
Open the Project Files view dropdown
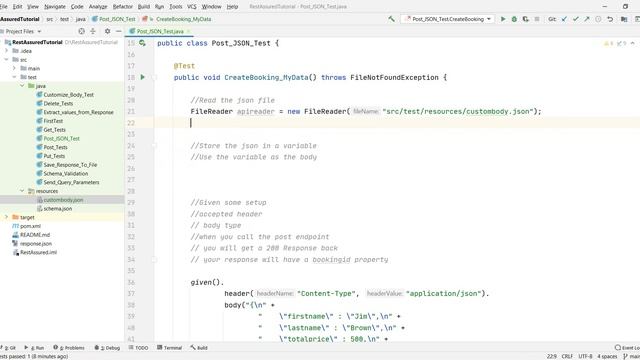point(23,31)
